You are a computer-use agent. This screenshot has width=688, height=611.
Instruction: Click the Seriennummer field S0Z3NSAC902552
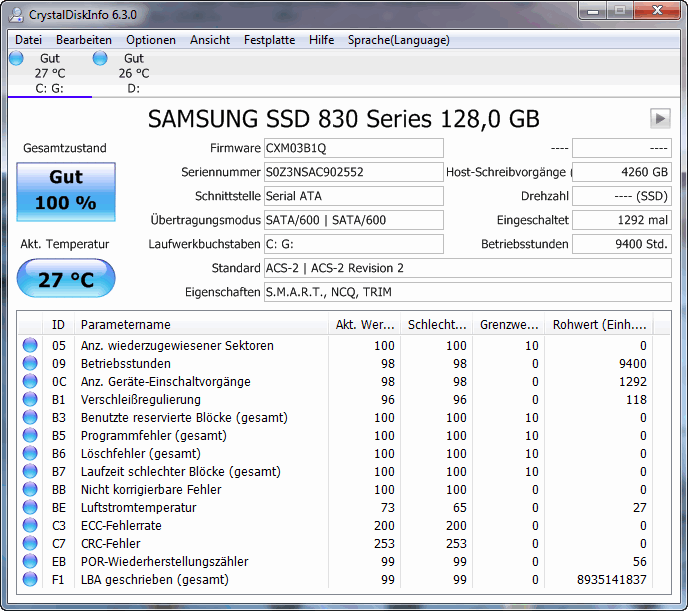[354, 172]
